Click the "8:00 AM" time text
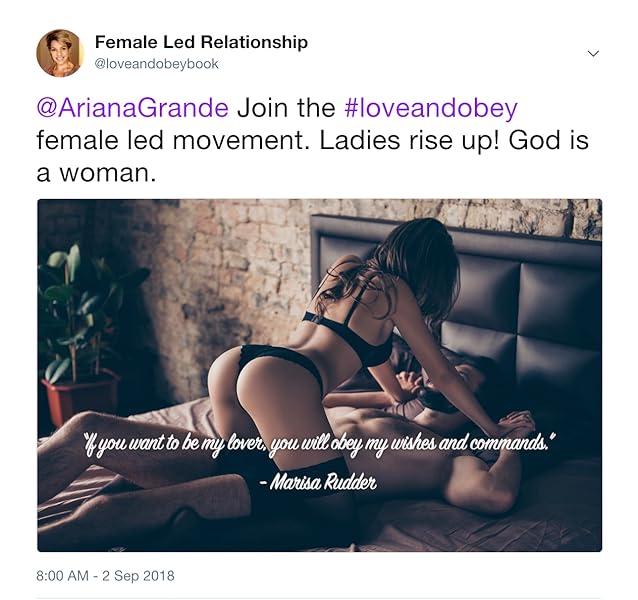Screen dimensions: 638x600 (x=62, y=576)
